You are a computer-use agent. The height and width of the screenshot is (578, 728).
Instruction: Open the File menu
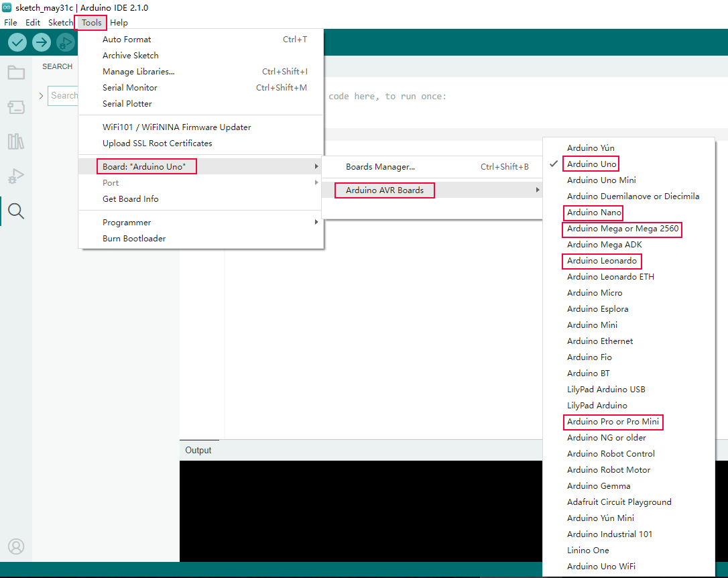[x=10, y=22]
